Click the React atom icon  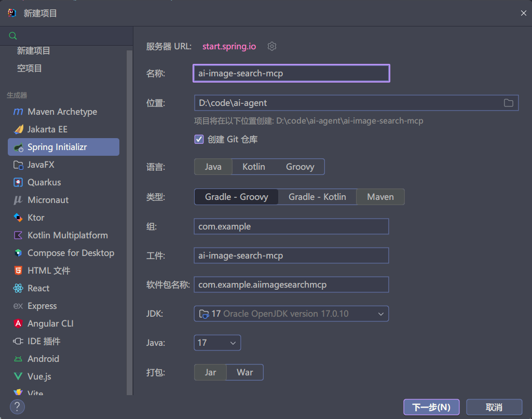18,288
